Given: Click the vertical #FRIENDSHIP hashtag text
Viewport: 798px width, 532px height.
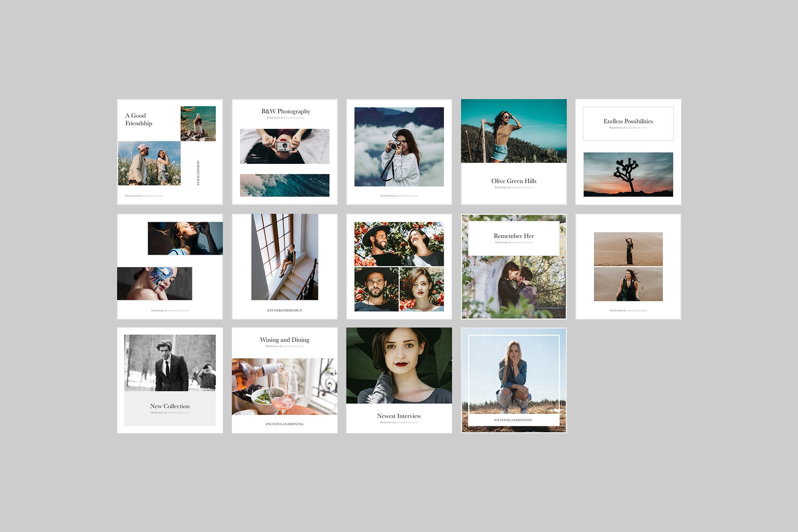Looking at the screenshot, I should pos(198,173).
